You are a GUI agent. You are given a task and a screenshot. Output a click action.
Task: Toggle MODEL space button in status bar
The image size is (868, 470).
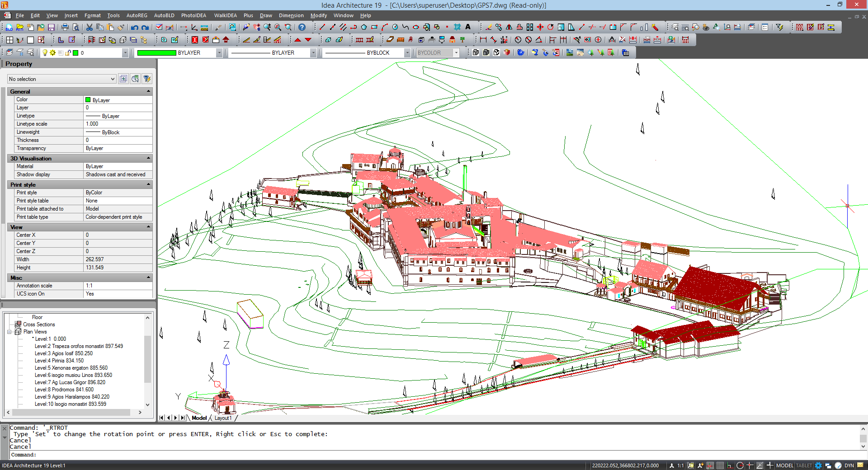click(784, 465)
